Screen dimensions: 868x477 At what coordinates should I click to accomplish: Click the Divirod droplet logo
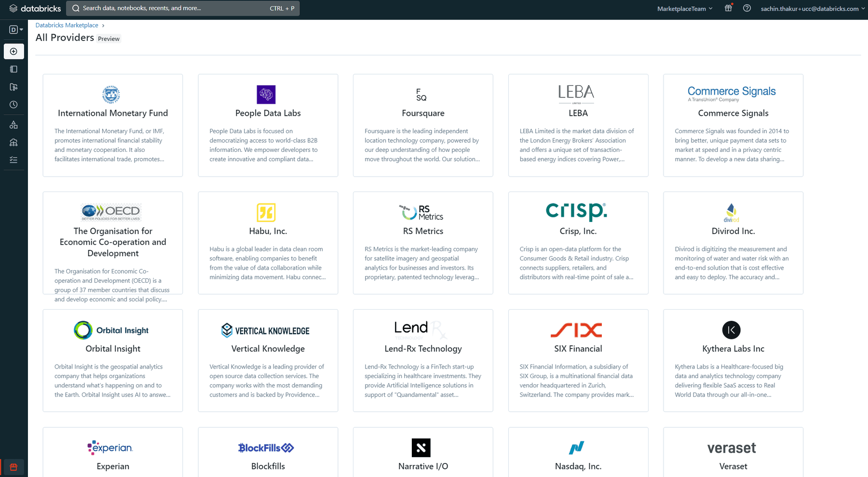[x=732, y=213]
